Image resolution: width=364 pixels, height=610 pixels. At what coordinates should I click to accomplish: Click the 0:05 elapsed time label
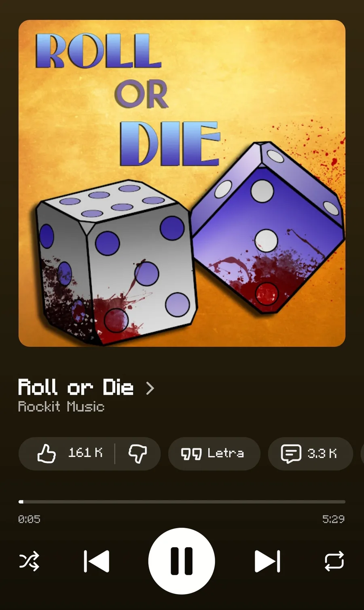tap(29, 519)
